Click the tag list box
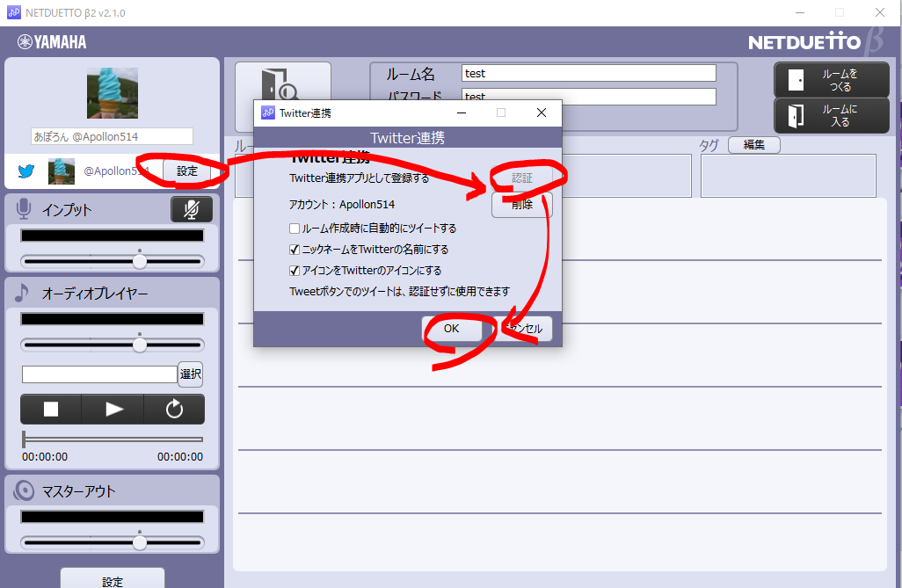 788,176
